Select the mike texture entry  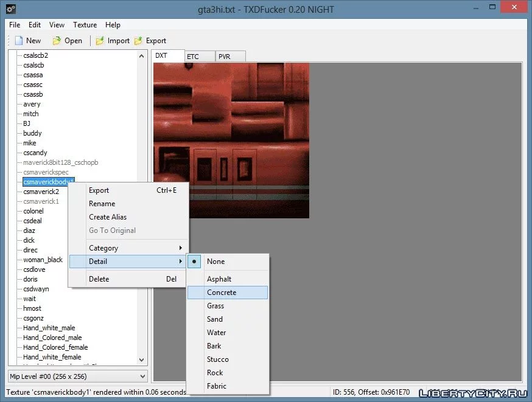click(x=29, y=143)
